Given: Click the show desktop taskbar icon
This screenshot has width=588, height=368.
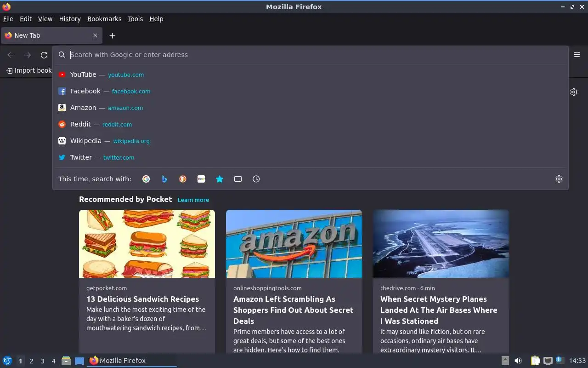Looking at the screenshot, I should pyautogui.click(x=79, y=361).
